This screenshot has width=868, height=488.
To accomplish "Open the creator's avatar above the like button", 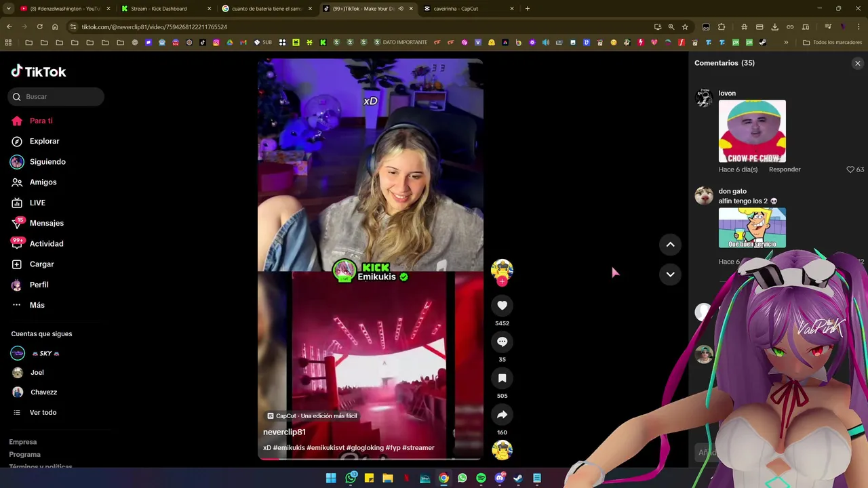I will tap(502, 270).
